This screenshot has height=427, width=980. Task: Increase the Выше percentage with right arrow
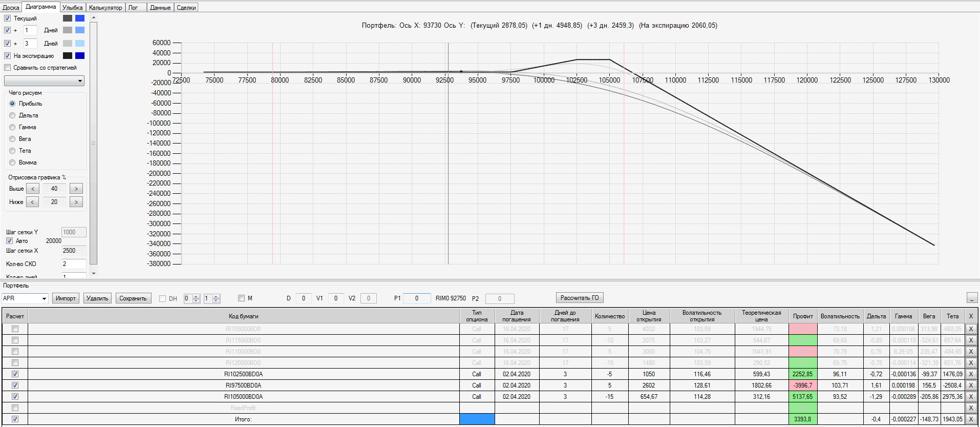point(76,189)
